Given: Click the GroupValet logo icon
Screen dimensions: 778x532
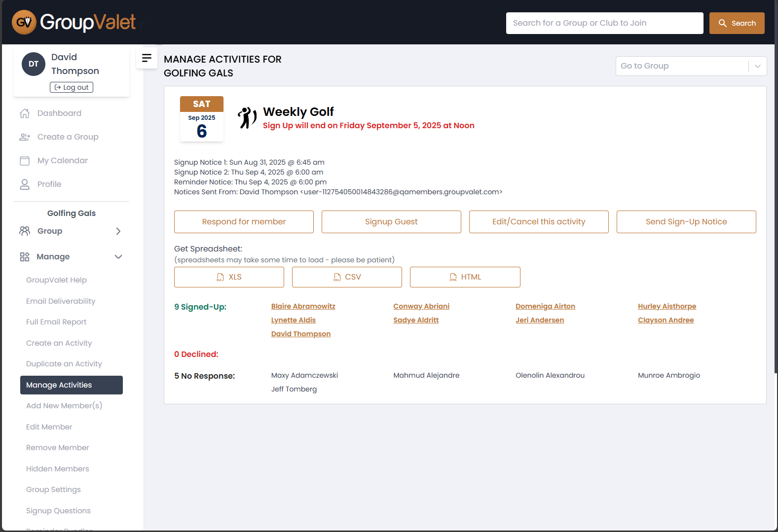Looking at the screenshot, I should (x=24, y=22).
